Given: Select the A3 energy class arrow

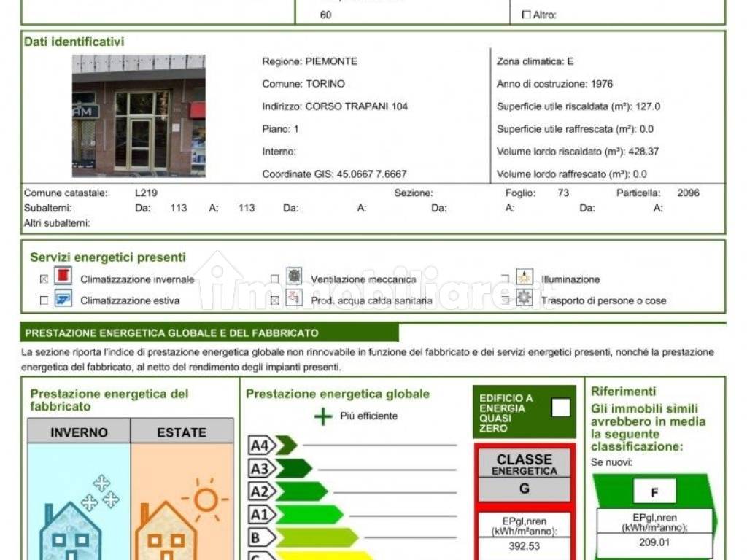Looking at the screenshot, I should point(281,469).
